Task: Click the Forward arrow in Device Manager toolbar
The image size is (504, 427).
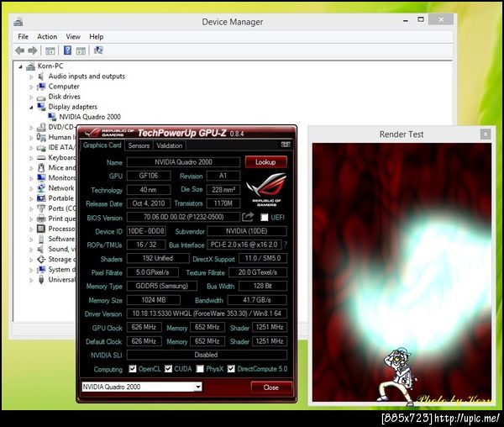Action: click(x=33, y=50)
